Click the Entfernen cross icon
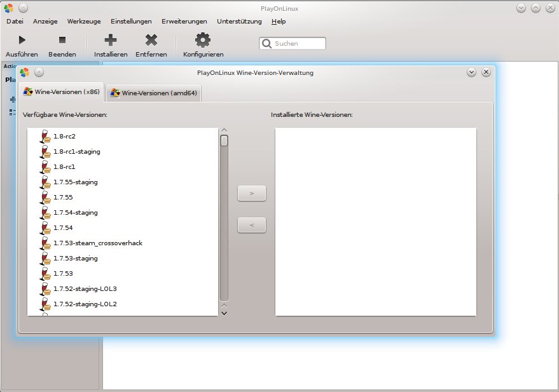The image size is (559, 392). pyautogui.click(x=151, y=40)
